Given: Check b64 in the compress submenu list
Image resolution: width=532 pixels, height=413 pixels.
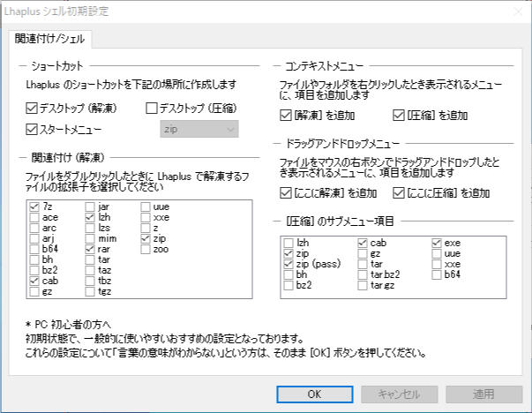Looking at the screenshot, I should coord(437,274).
